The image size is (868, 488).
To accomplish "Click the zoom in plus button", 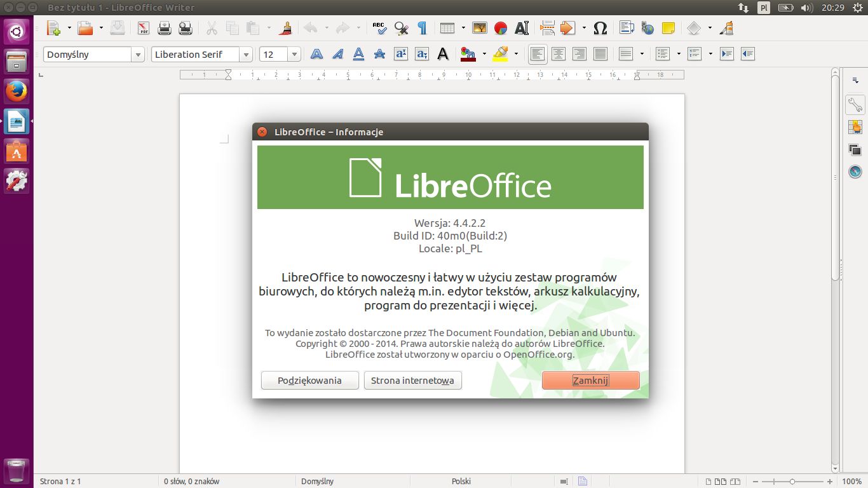I will tap(830, 482).
